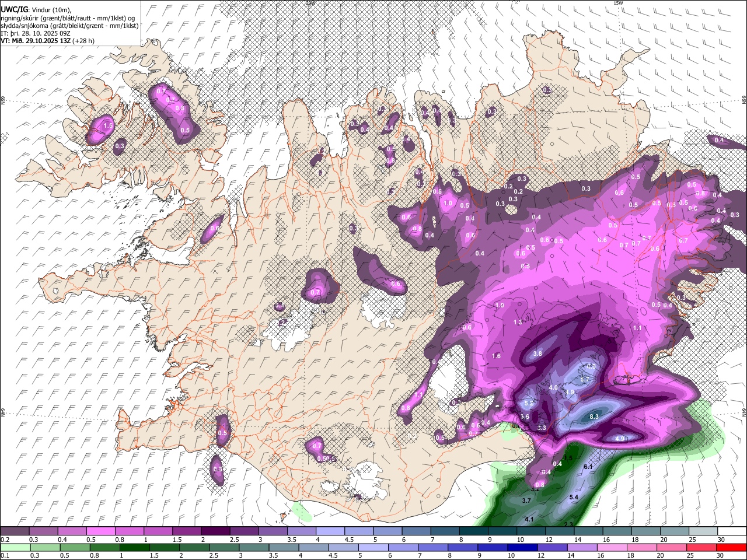Select the 4.6 snowfall value label
The width and height of the screenshot is (747, 560).
click(x=554, y=387)
